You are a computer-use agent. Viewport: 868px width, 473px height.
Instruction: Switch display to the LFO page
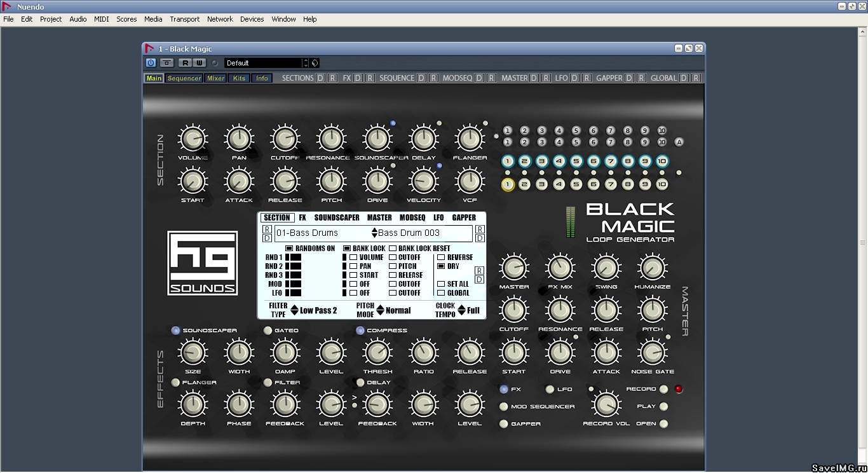tap(438, 217)
